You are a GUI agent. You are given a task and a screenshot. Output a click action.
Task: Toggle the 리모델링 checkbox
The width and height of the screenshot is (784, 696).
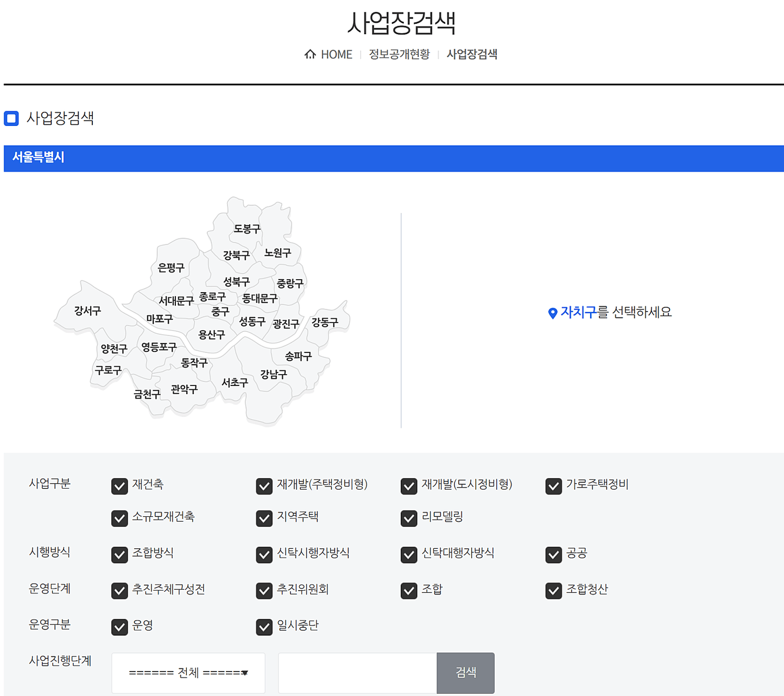tap(409, 518)
